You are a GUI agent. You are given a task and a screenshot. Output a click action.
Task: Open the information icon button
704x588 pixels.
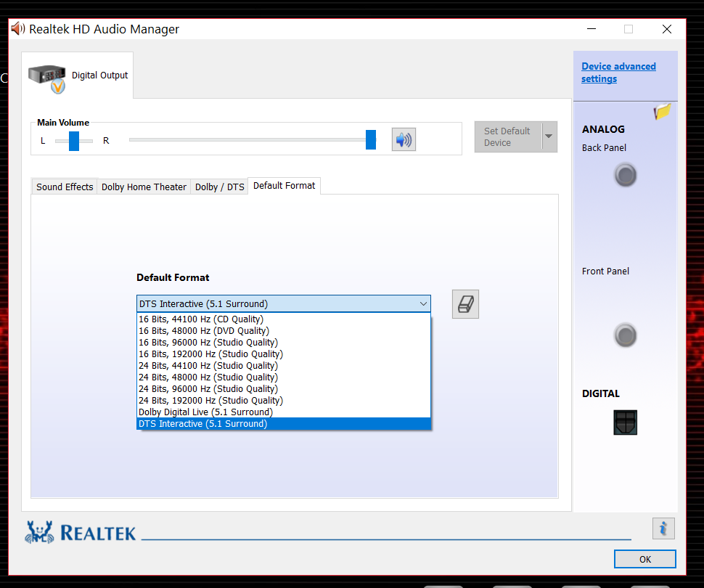click(663, 528)
